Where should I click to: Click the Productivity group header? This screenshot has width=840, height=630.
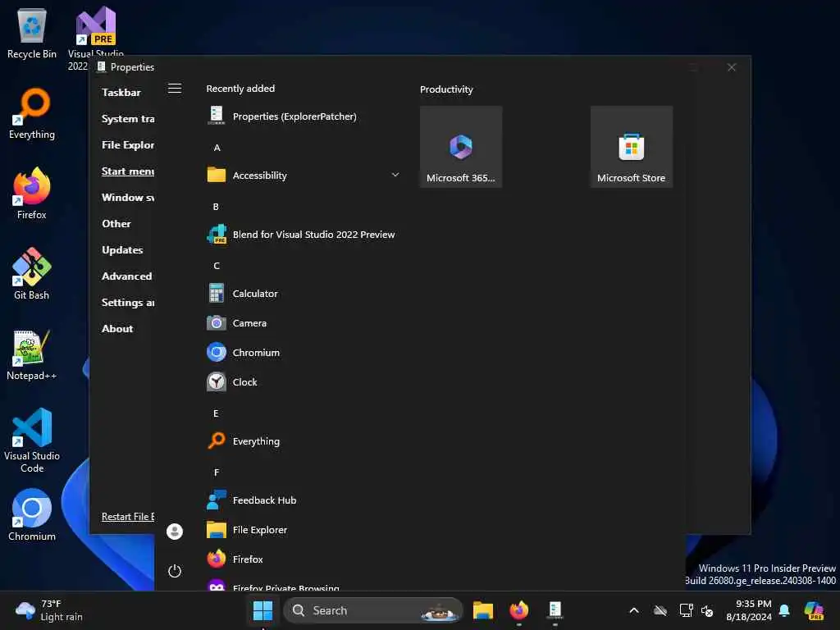pos(446,89)
